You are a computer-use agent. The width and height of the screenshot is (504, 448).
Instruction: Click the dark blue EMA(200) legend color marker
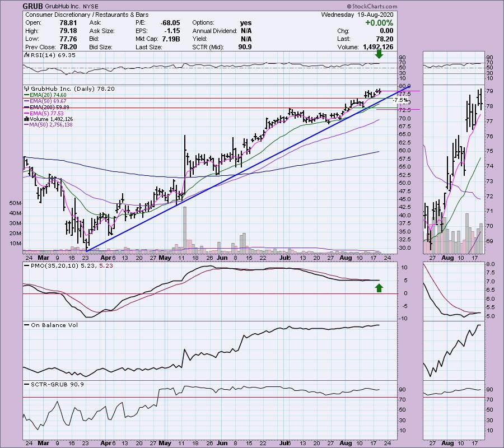coord(27,108)
